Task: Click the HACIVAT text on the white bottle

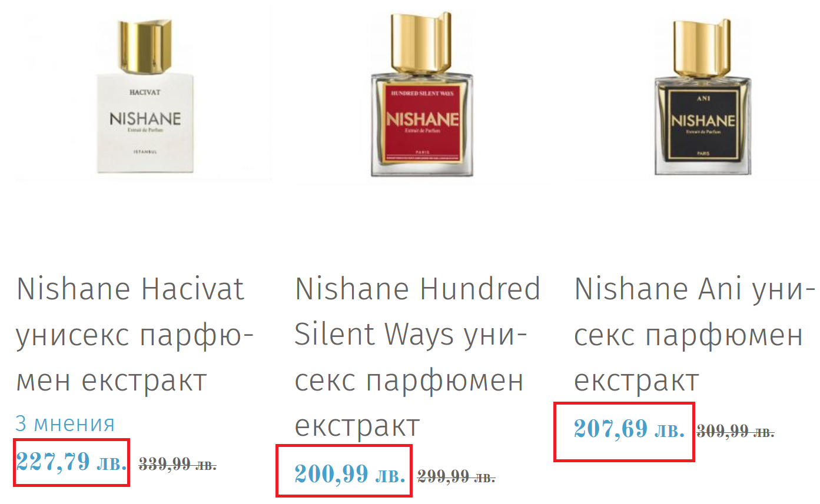Action: pyautogui.click(x=144, y=92)
